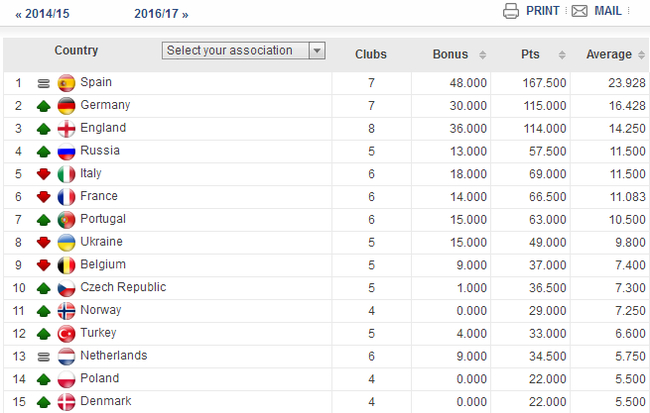This screenshot has height=413, width=650.
Task: Click the Turkey flag icon
Action: pyautogui.click(x=67, y=333)
